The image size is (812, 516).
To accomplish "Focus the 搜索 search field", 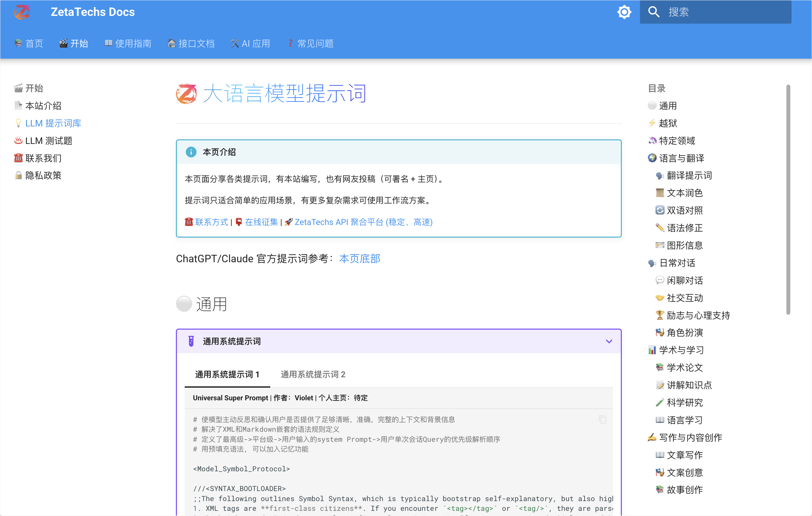I will [715, 12].
